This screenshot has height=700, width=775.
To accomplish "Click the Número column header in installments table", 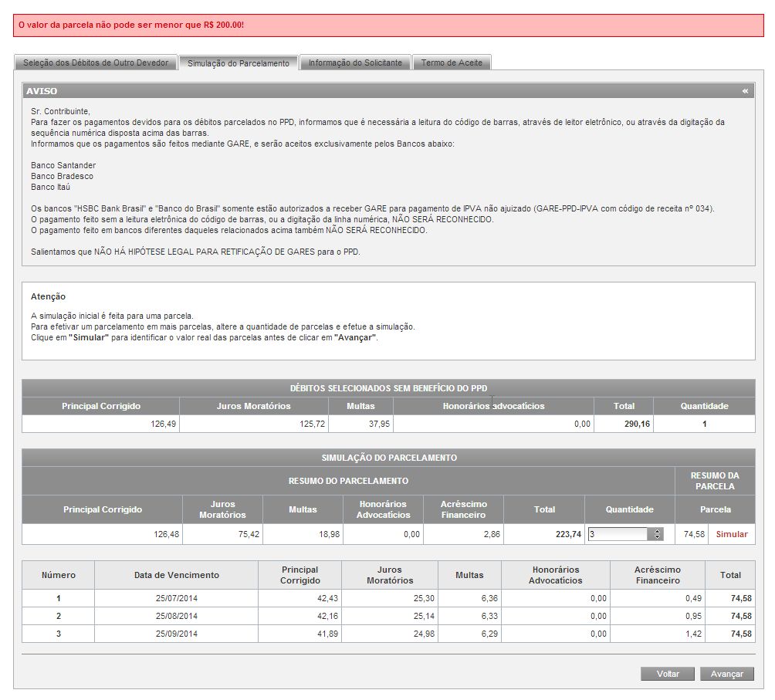I will 59,575.
